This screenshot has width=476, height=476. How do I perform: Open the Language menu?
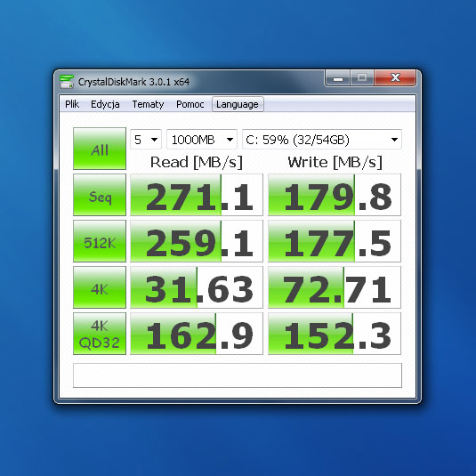click(x=238, y=104)
